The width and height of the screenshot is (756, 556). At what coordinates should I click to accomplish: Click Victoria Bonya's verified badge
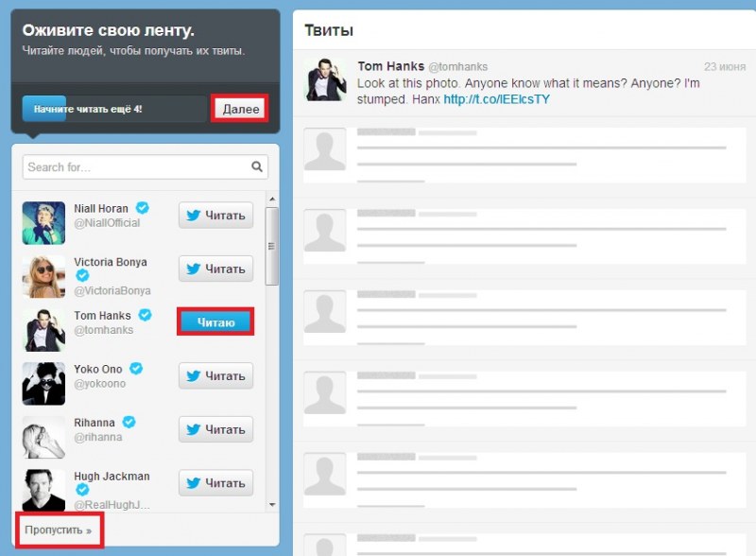[82, 275]
